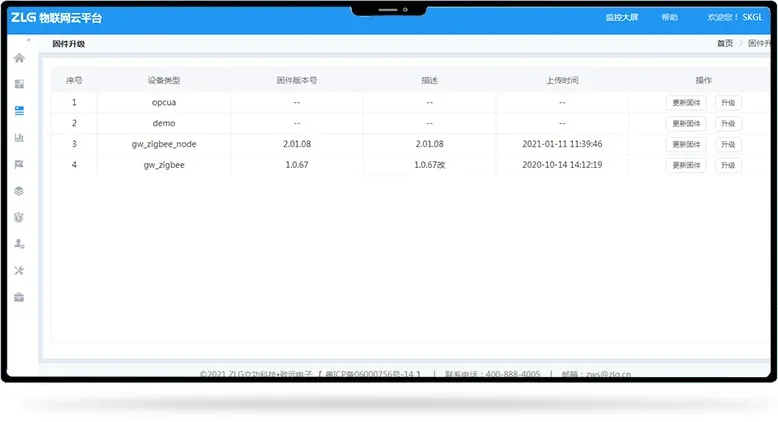Open the bar chart statistics icon
Screen dimensions: 778x422
(x=19, y=137)
